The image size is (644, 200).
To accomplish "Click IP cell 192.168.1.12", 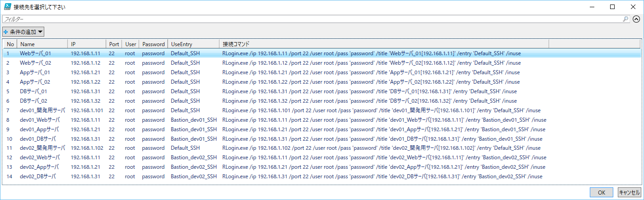I will pos(86,63).
